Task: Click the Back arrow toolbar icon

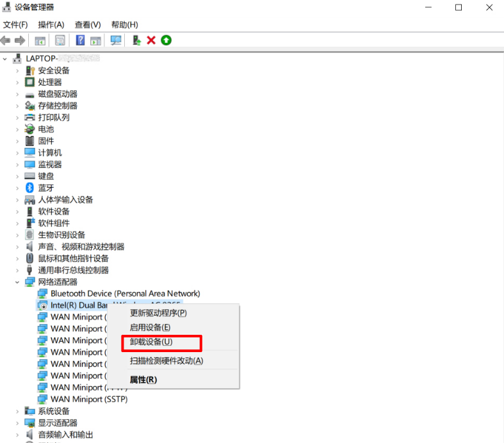Action: pos(6,40)
